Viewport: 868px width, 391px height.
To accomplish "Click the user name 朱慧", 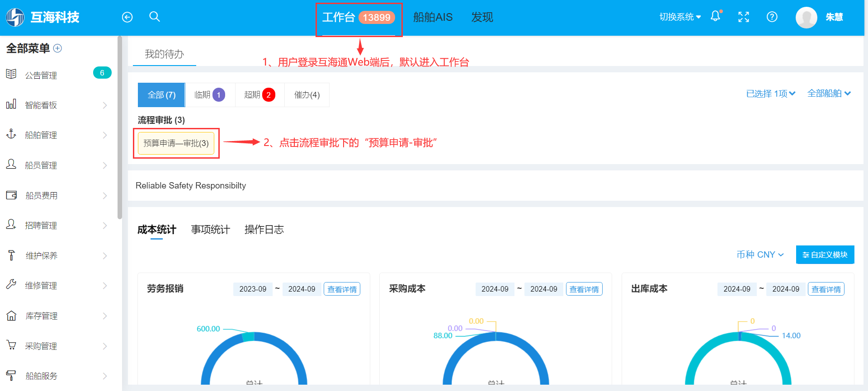I will click(x=834, y=17).
